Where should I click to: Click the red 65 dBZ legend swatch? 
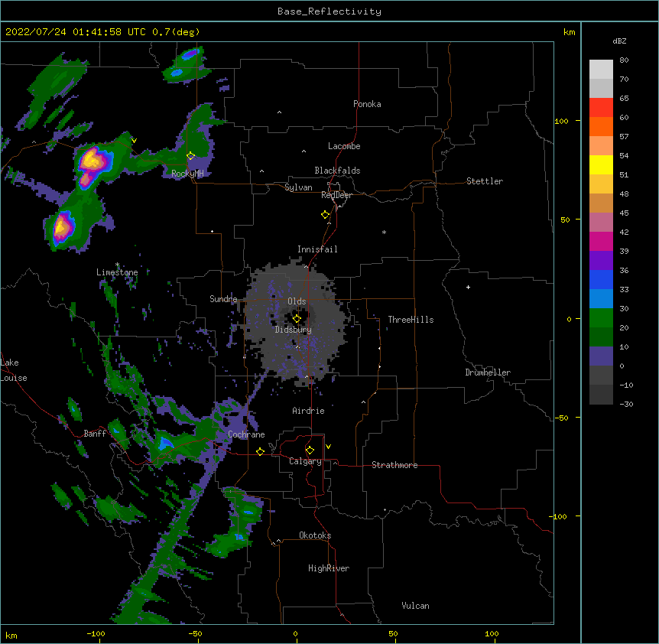point(601,108)
